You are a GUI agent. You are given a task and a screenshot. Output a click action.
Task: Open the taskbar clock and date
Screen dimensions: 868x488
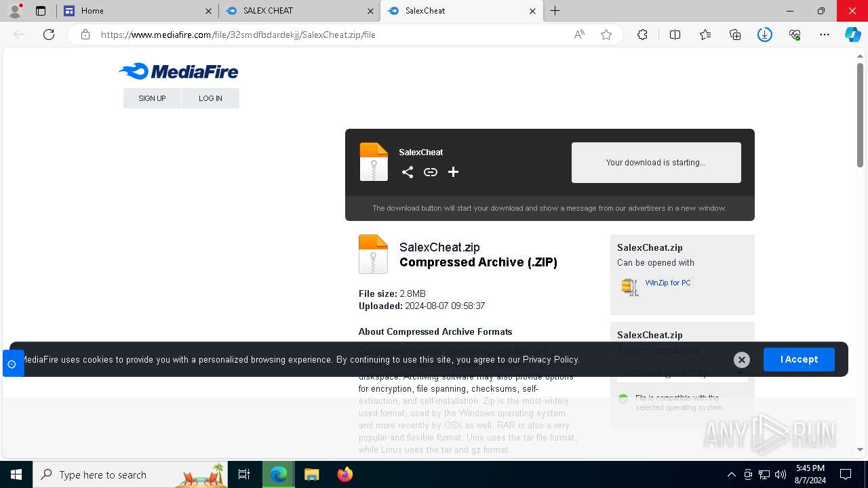(x=810, y=474)
